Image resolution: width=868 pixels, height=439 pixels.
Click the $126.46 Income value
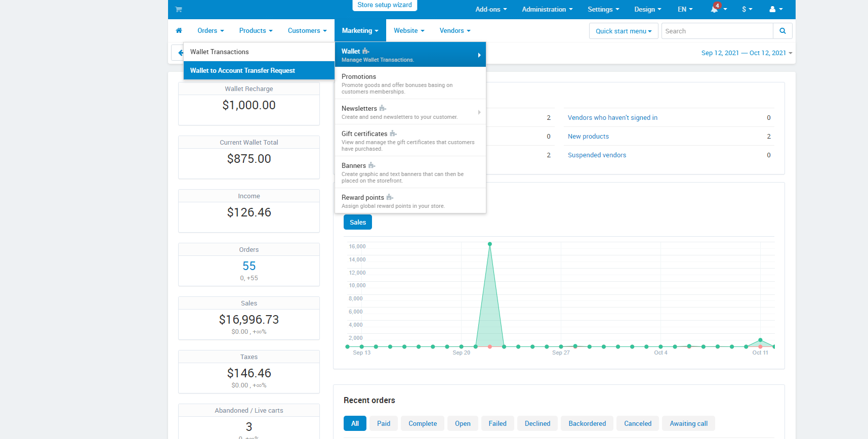(249, 212)
